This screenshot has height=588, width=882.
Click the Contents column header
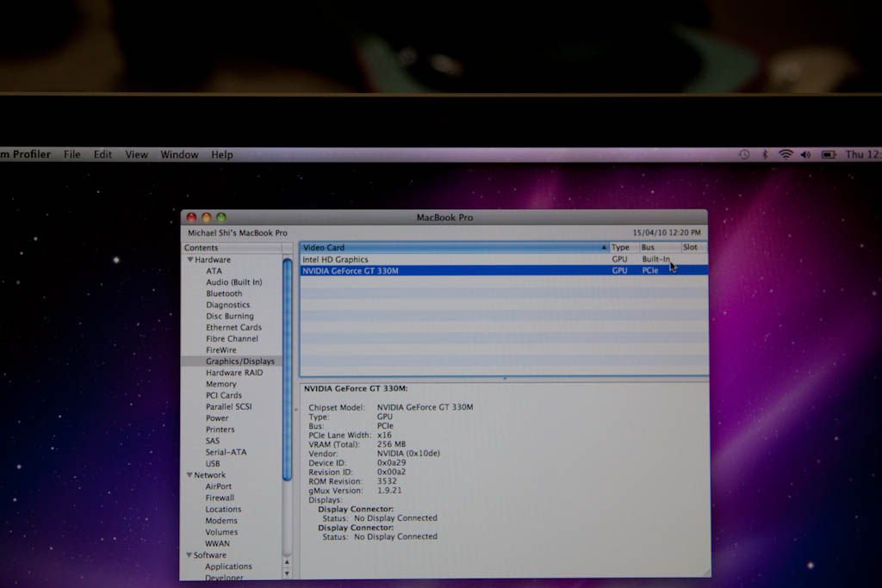[231, 248]
